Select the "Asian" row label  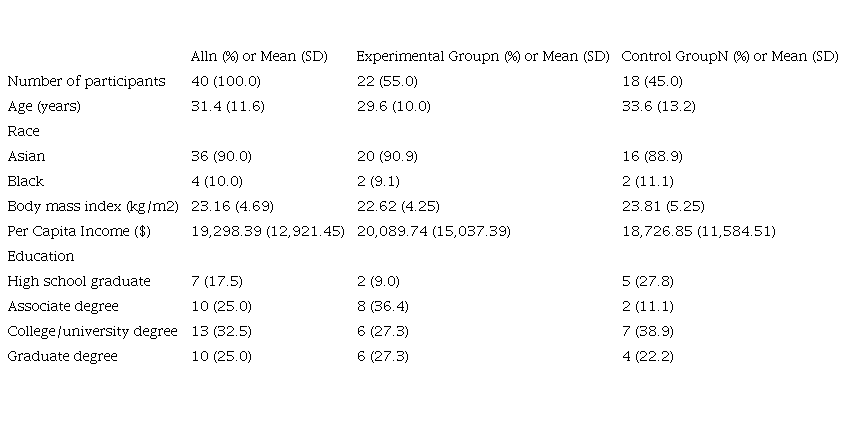tap(26, 156)
